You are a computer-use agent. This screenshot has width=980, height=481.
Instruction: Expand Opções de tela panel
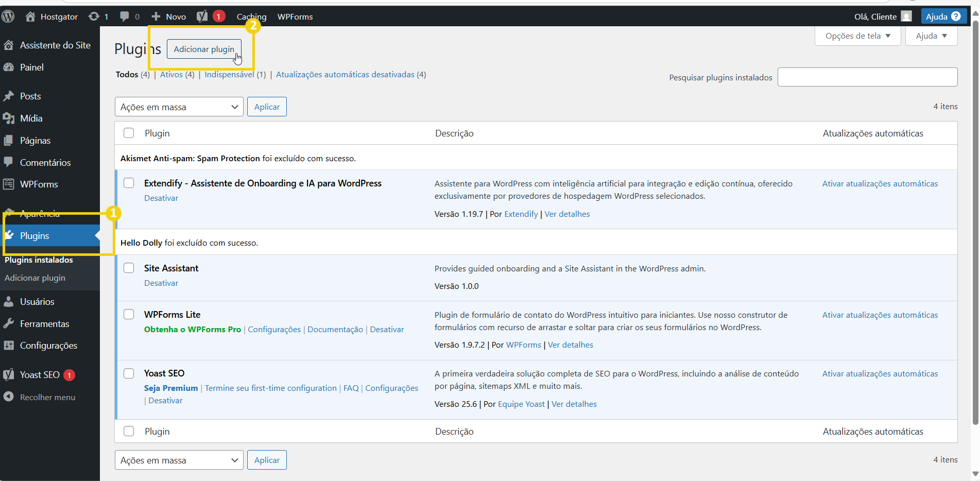(857, 36)
